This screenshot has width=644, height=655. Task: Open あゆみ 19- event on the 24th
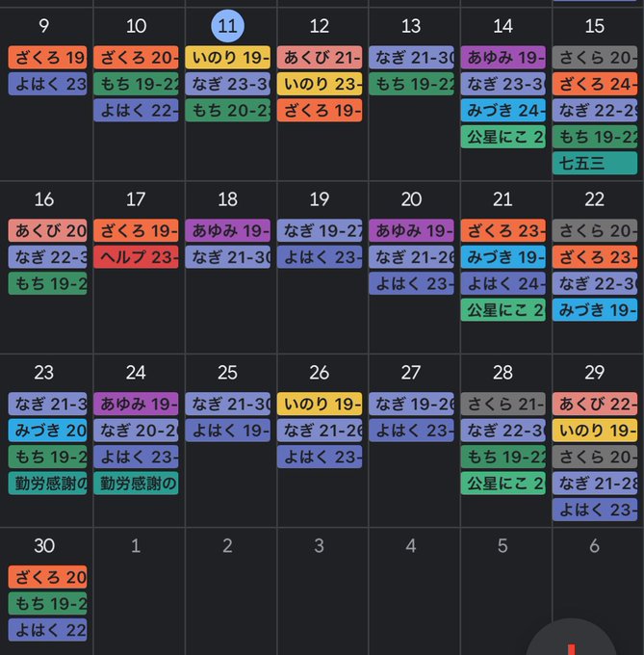coord(136,404)
